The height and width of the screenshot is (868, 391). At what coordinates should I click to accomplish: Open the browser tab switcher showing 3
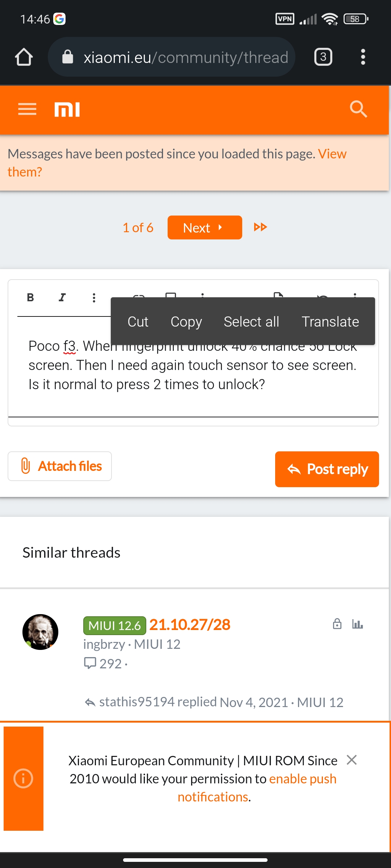pyautogui.click(x=323, y=57)
